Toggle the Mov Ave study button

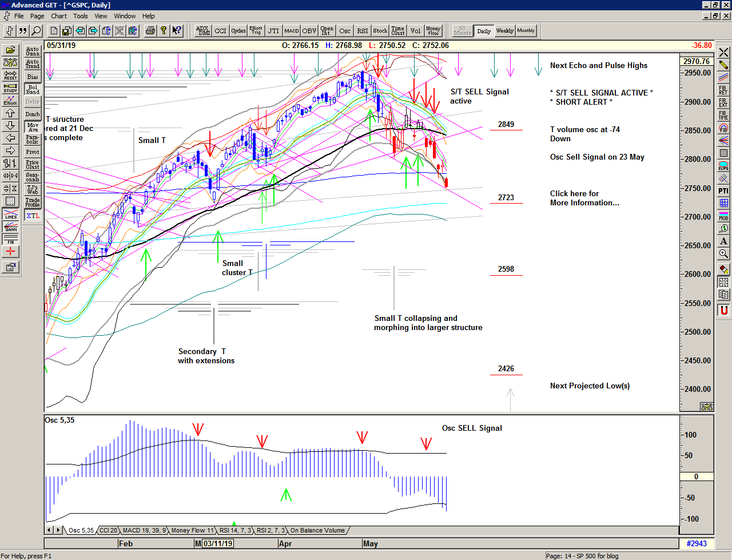[x=33, y=127]
